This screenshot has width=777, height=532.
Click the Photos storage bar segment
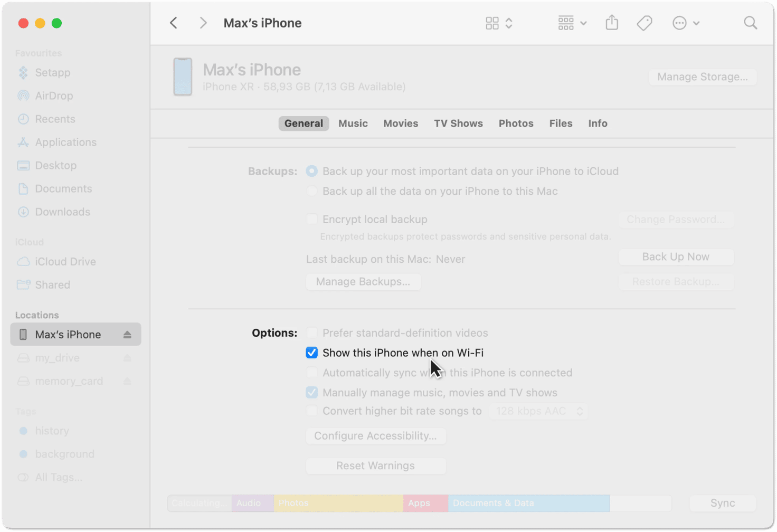click(x=338, y=503)
